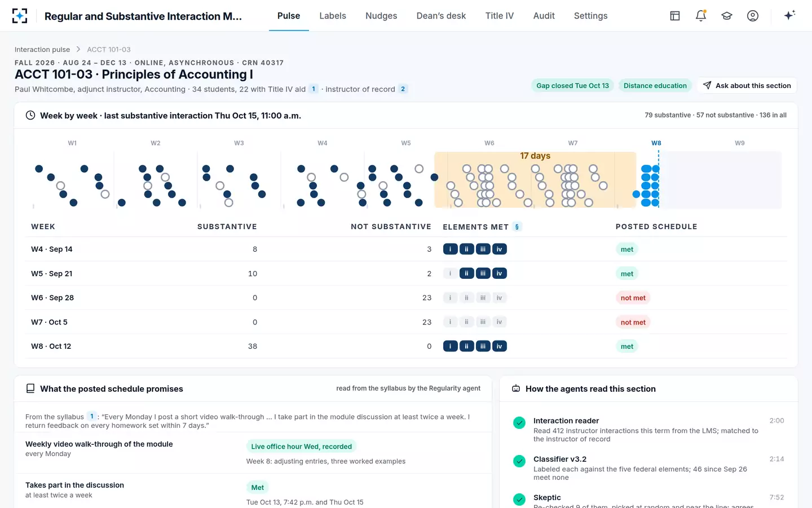Click the Distance education badge
This screenshot has width=812, height=508.
coord(655,86)
